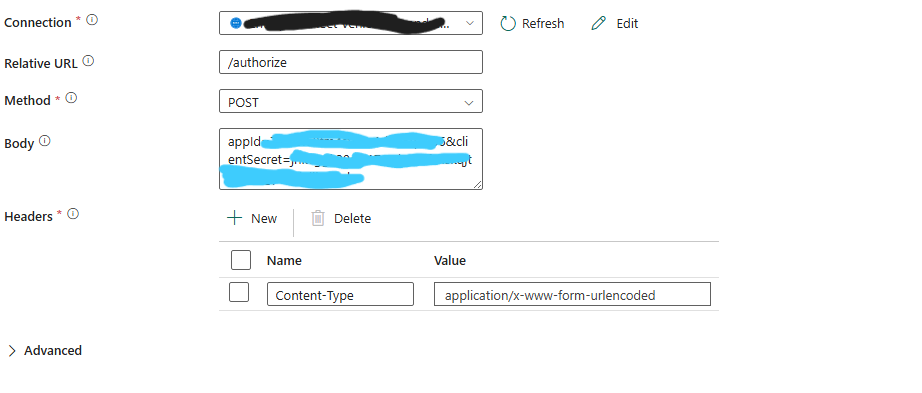This screenshot has width=922, height=393.
Task: Open the Method dropdown showing POST
Action: point(351,101)
